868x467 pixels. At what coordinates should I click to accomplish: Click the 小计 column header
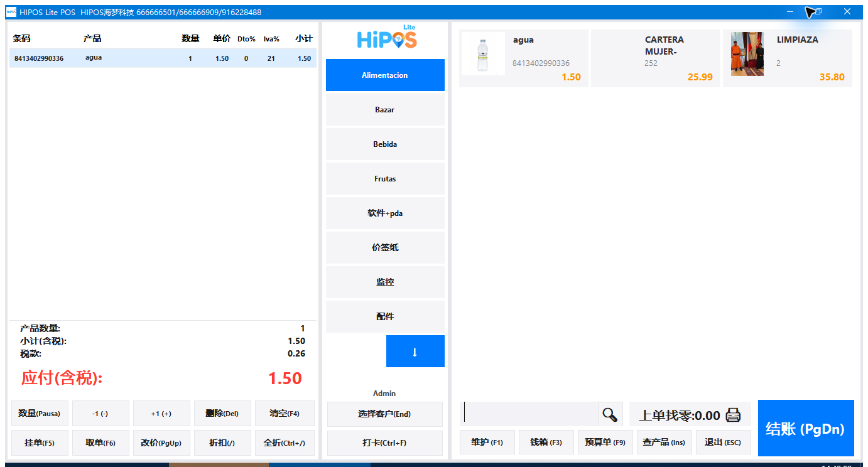tap(304, 39)
